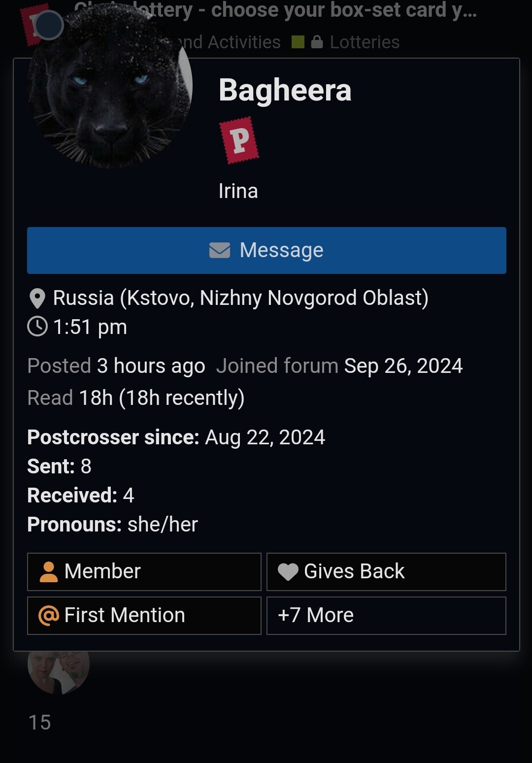Click the orange person icon on Member badge
Screen dimensions: 532x763
(x=48, y=572)
